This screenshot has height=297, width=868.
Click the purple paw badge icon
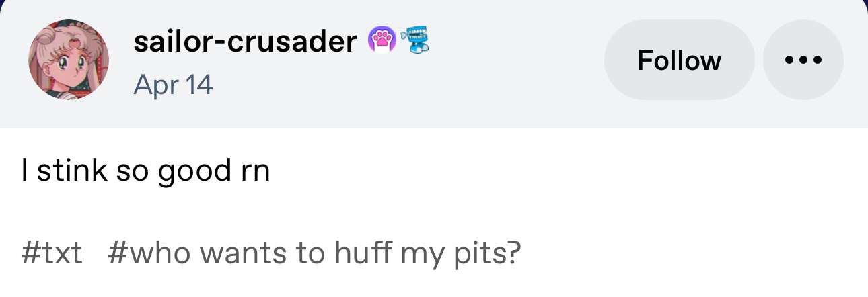[382, 40]
